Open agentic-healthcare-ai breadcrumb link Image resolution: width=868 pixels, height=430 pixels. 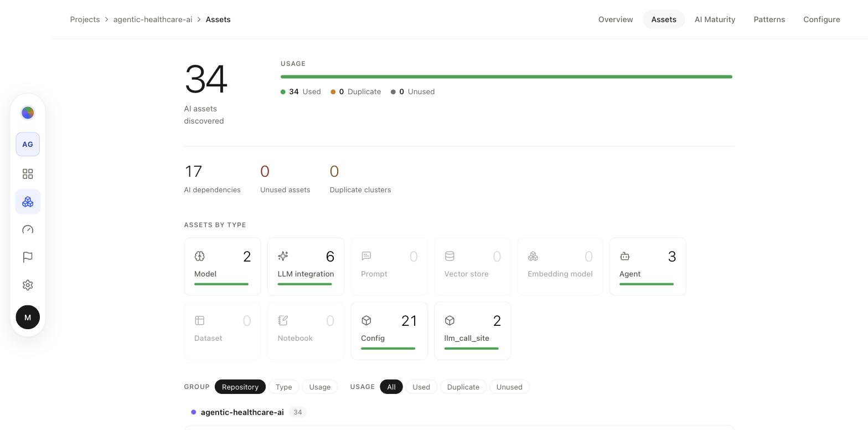click(153, 19)
